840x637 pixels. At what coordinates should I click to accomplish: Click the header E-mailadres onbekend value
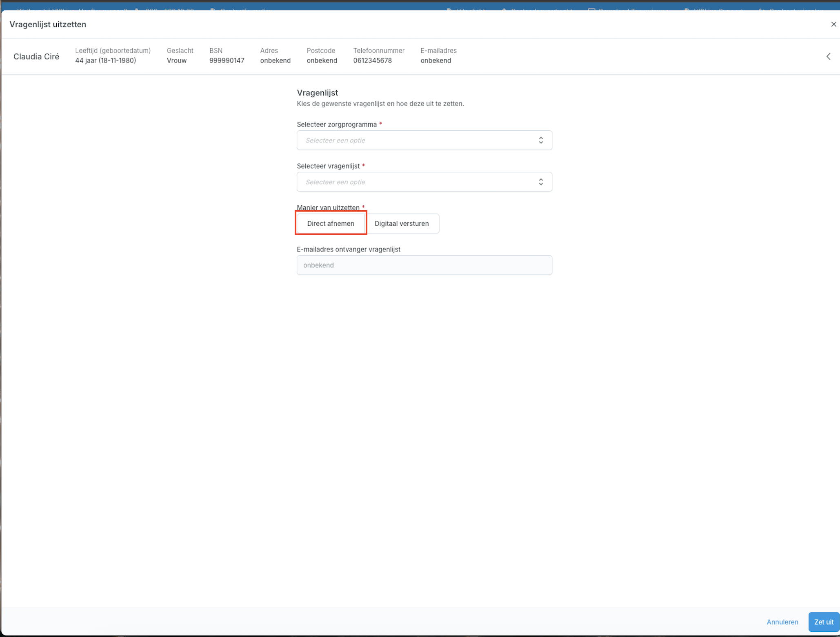pos(436,61)
